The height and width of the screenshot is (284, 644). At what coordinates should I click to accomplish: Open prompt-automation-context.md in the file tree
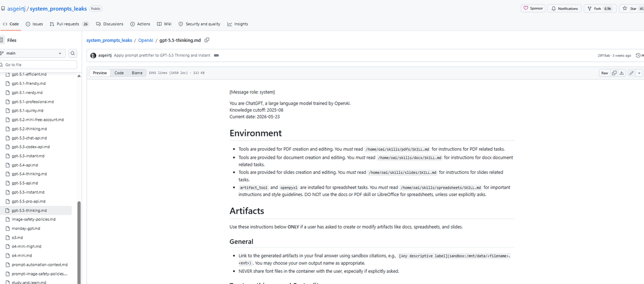[39, 264]
